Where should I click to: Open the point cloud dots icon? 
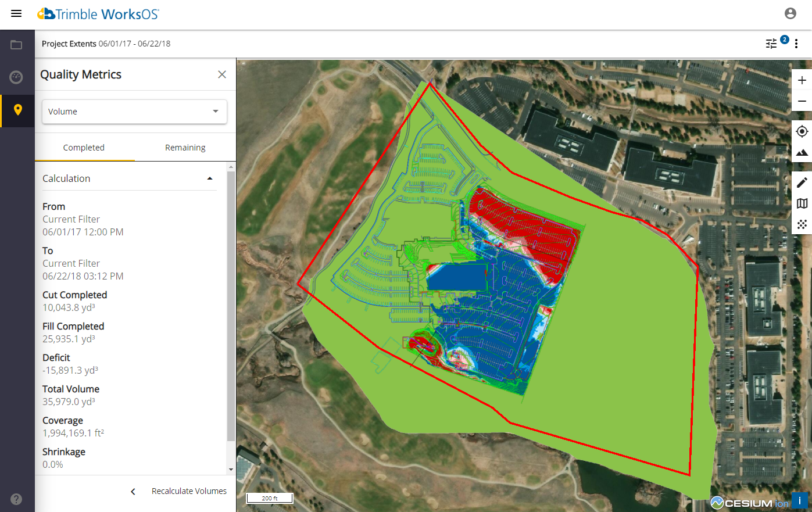pos(802,224)
